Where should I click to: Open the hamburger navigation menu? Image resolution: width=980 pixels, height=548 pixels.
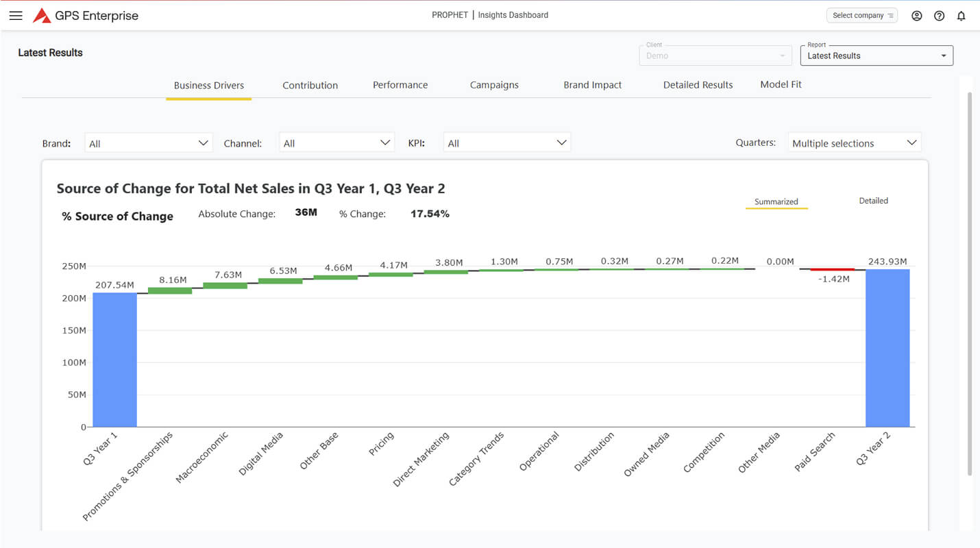(x=16, y=16)
